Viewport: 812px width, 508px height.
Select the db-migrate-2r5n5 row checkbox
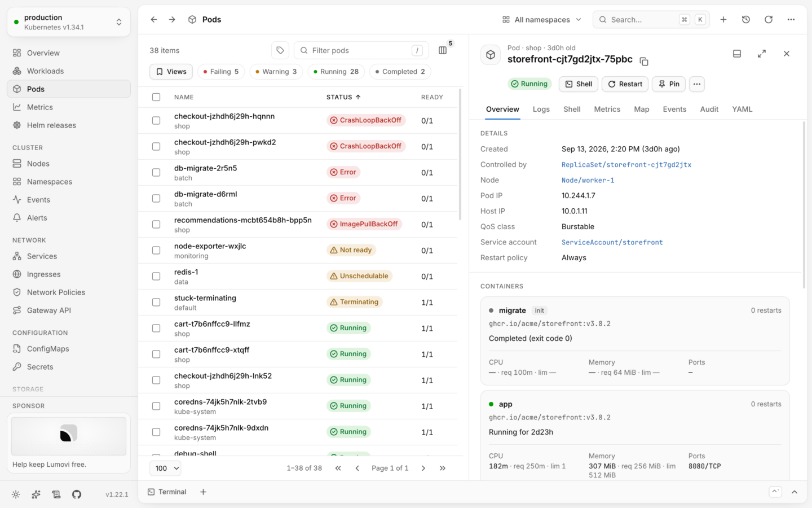156,172
